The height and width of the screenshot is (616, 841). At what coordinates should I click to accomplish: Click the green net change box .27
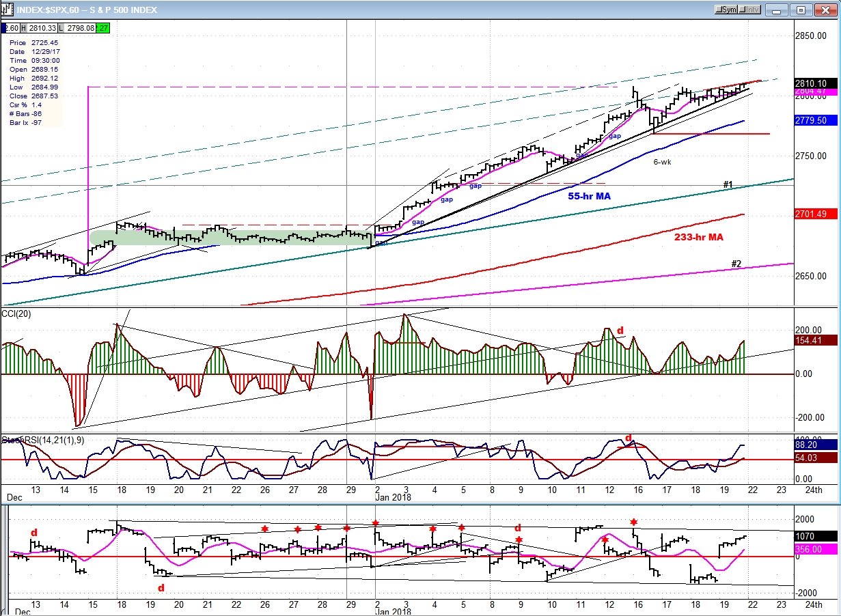[102, 28]
